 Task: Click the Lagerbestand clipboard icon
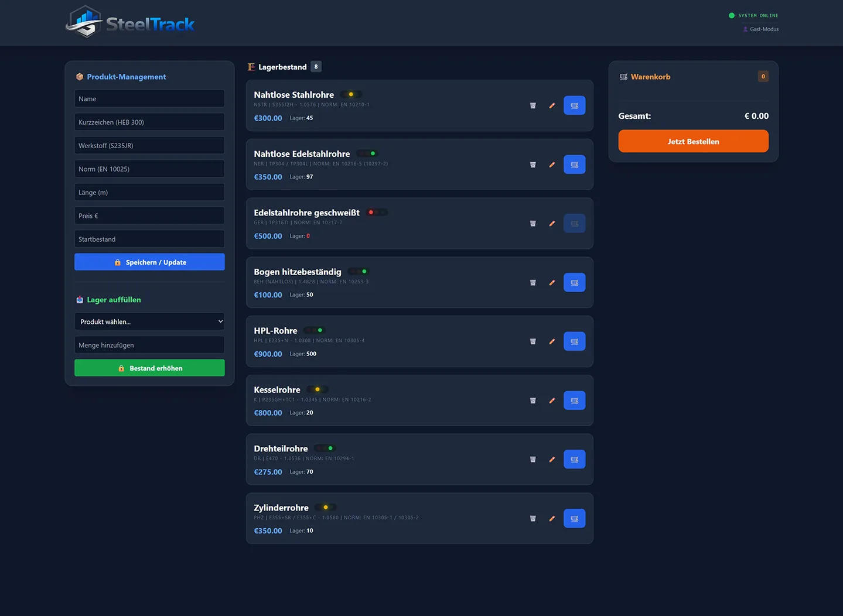[x=251, y=66]
